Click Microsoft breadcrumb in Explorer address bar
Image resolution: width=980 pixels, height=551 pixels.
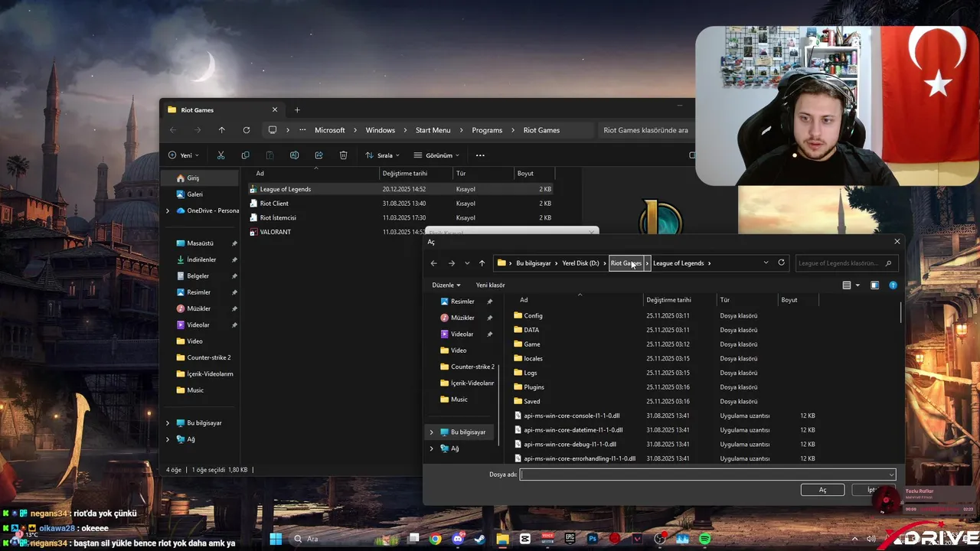pyautogui.click(x=330, y=130)
